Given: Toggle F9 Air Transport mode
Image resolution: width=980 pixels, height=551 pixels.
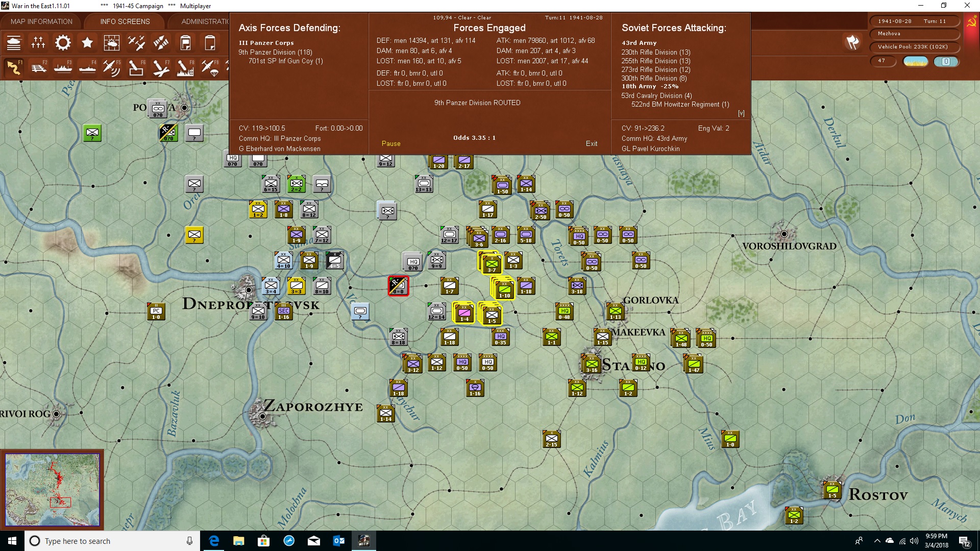Looking at the screenshot, I should 210,67.
